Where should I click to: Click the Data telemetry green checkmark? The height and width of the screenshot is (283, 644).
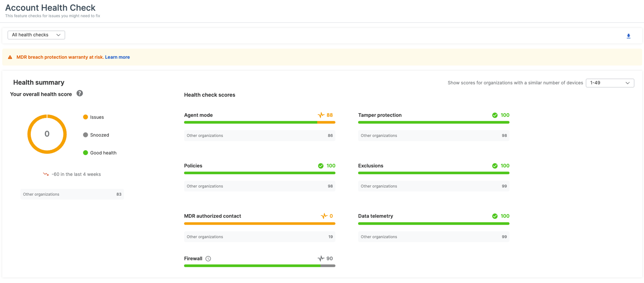coord(495,216)
